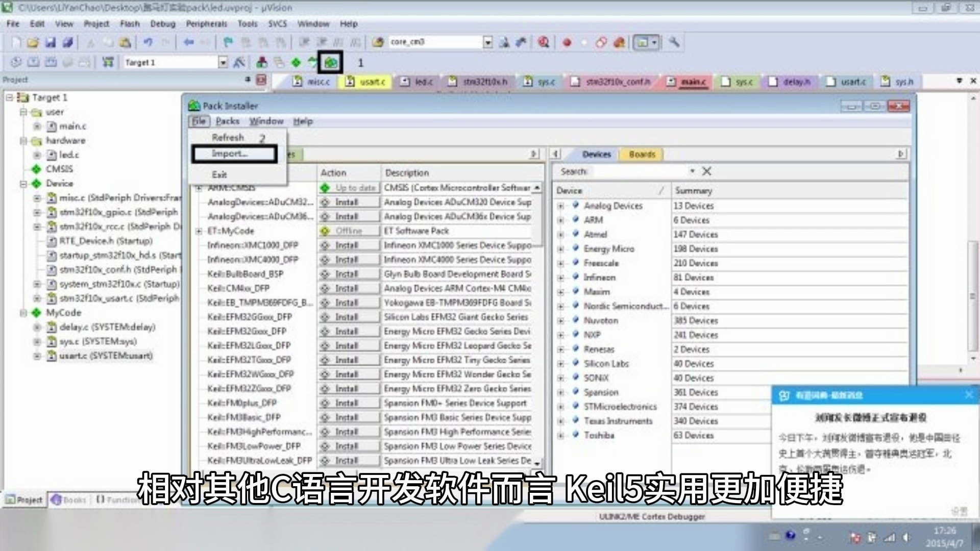This screenshot has height=551, width=980.
Task: Choose Refresh from the File menu
Action: point(228,138)
